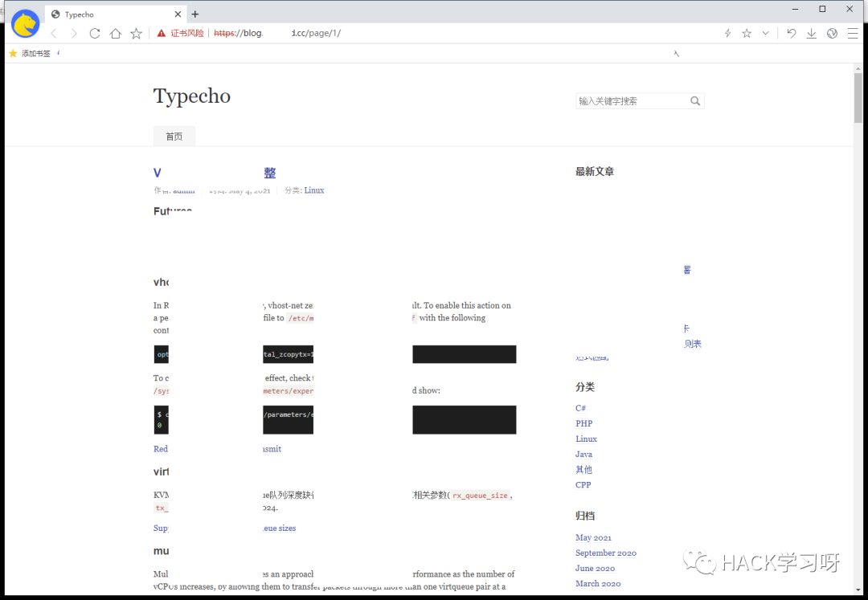Open the CPP category link
The height and width of the screenshot is (600, 868).
[583, 485]
